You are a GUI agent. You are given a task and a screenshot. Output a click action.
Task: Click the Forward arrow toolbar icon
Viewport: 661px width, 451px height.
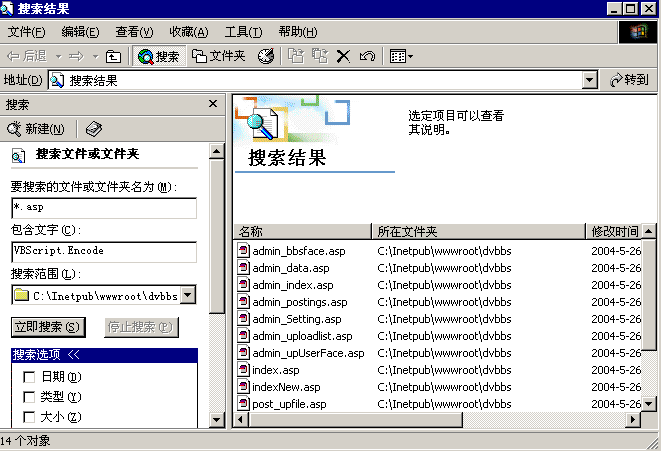click(76, 56)
